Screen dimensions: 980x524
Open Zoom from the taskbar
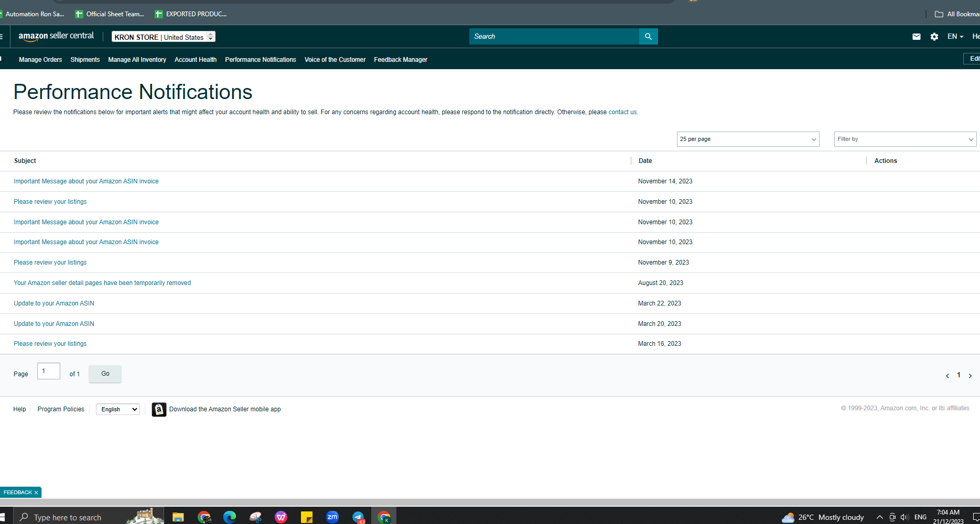pos(332,517)
